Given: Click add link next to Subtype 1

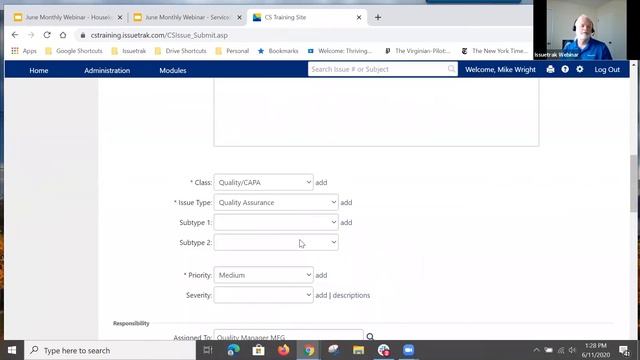Looking at the screenshot, I should pos(346,222).
